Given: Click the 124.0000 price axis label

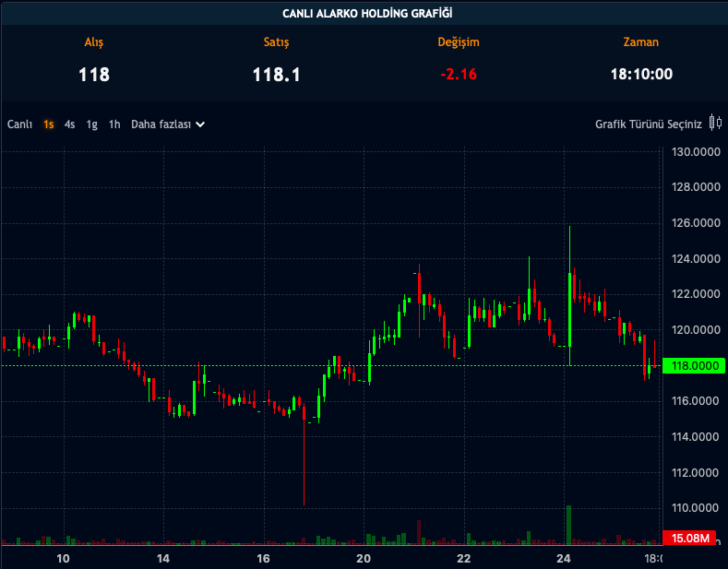Looking at the screenshot, I should coord(696,258).
